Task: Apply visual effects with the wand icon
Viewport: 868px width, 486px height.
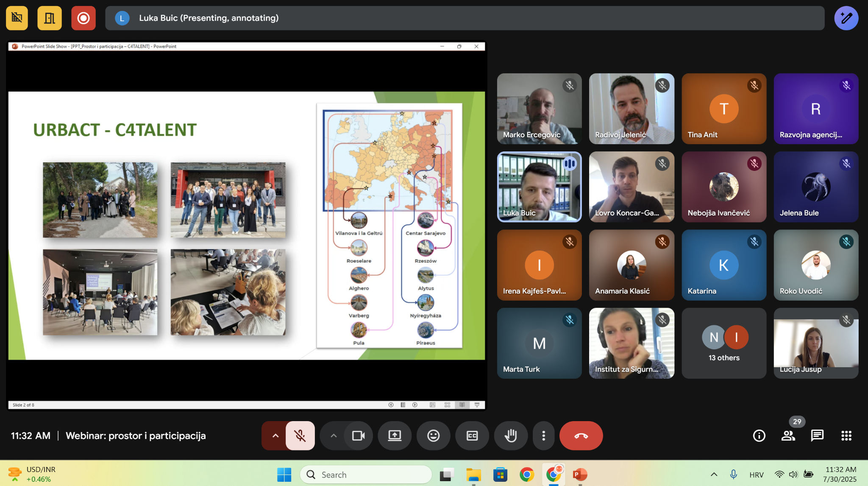Action: pos(846,18)
